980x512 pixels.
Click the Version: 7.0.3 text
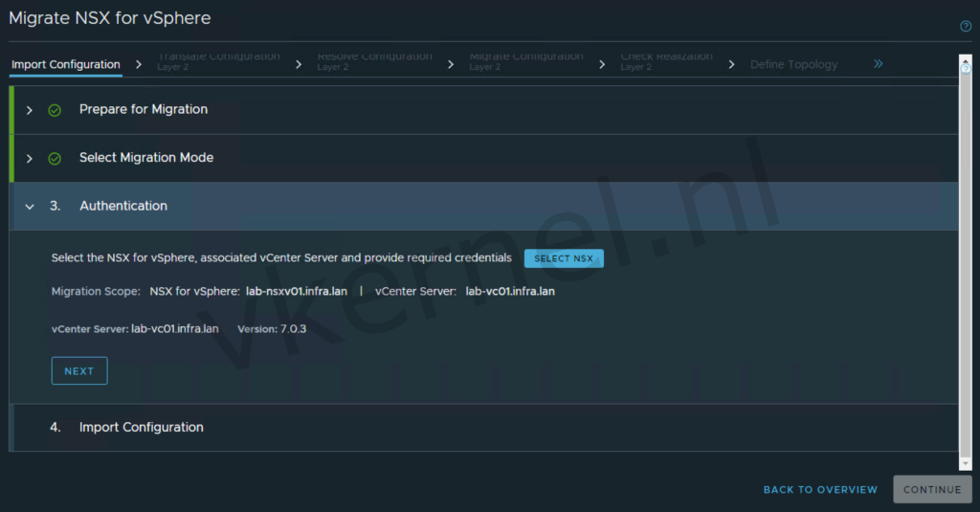tap(272, 329)
